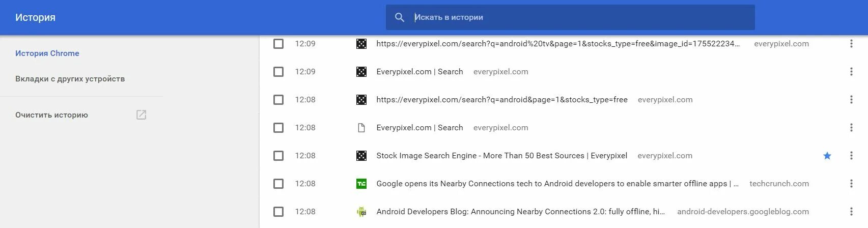868x228 pixels.
Task: Open more actions for Android Developers Blog entry
Action: [x=851, y=212]
